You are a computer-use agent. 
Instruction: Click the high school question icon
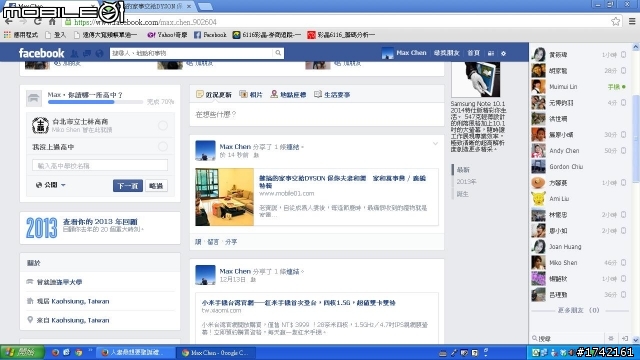(x=33, y=98)
